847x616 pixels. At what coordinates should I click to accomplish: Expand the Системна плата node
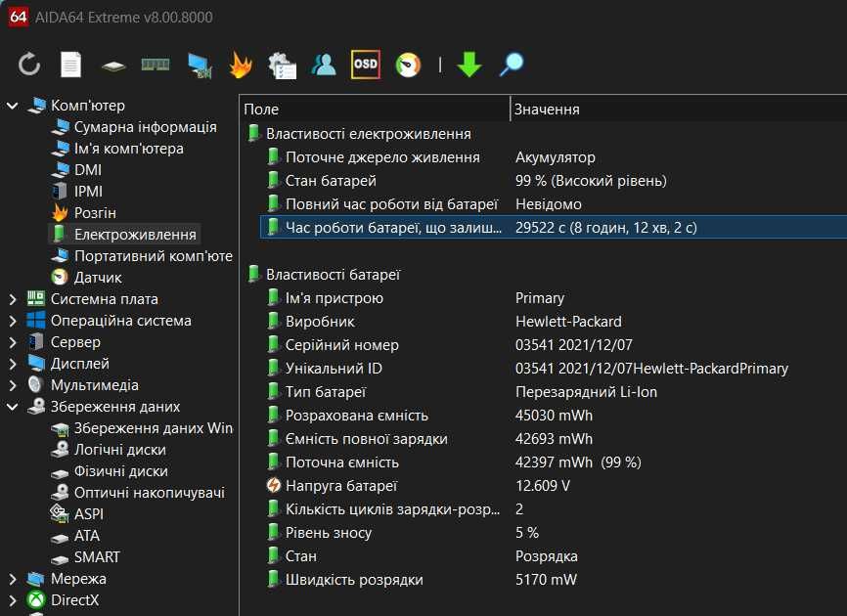13,299
